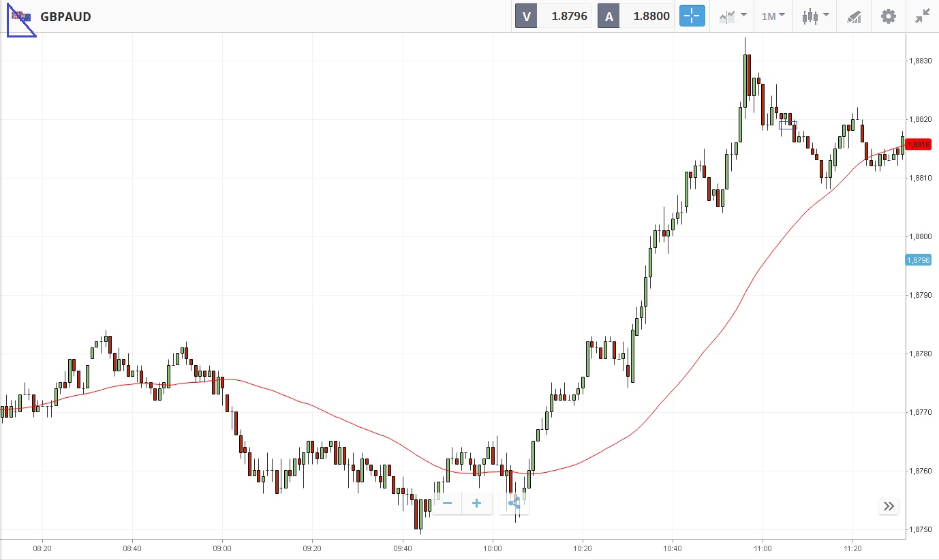Viewport: 939px width, 560px height.
Task: Open the drawing tools icon
Action: 854,16
